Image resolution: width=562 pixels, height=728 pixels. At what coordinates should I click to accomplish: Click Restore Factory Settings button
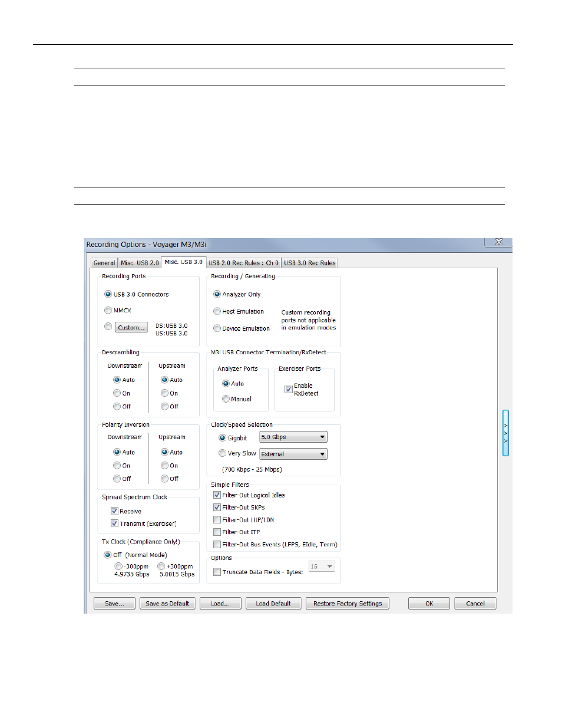(348, 604)
